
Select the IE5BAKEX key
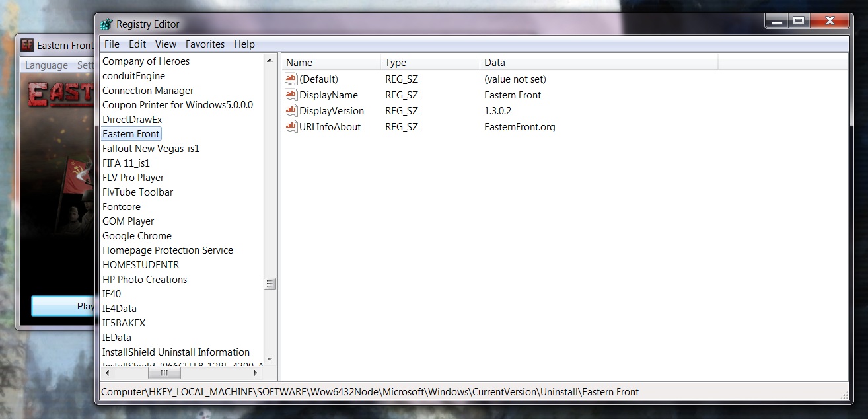point(124,323)
